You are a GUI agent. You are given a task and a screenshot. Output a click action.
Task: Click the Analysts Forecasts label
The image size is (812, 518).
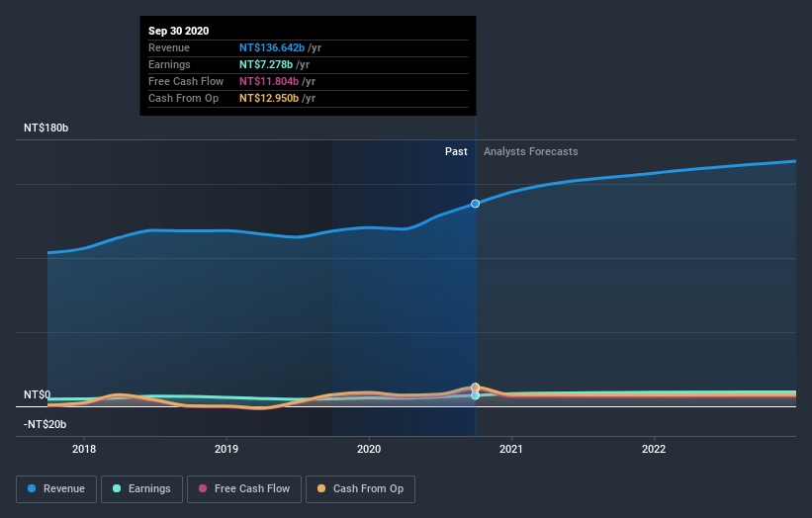click(531, 151)
